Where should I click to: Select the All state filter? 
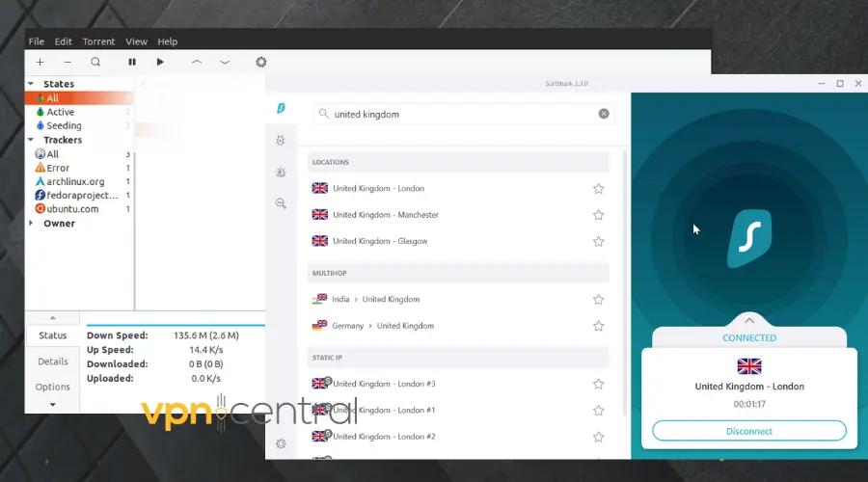[x=79, y=98]
